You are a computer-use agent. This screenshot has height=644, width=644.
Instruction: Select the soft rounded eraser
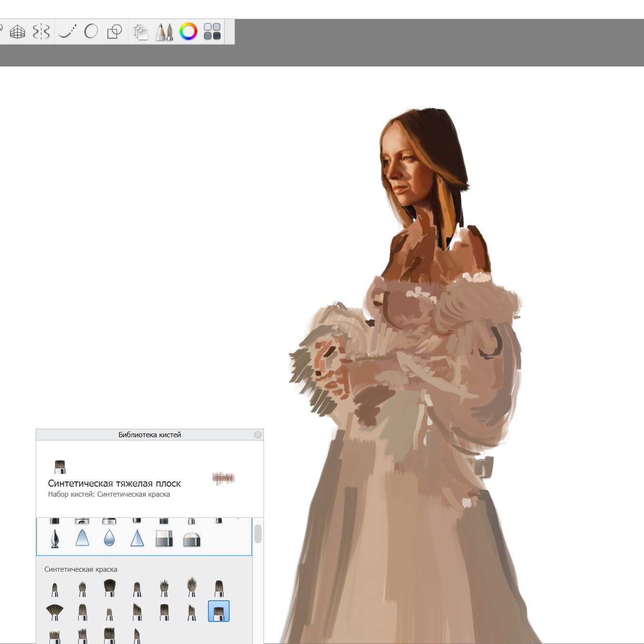point(192,539)
